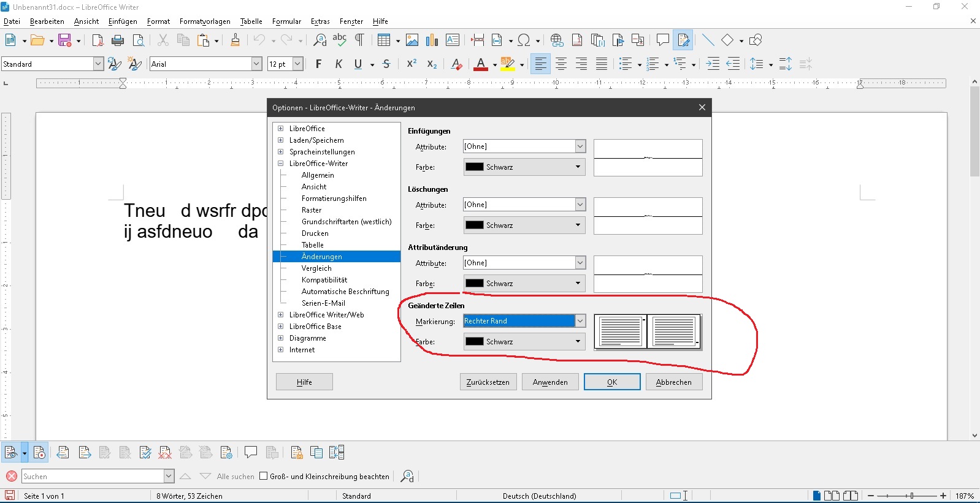
Task: Insert a chart from toolbar
Action: pyautogui.click(x=432, y=40)
